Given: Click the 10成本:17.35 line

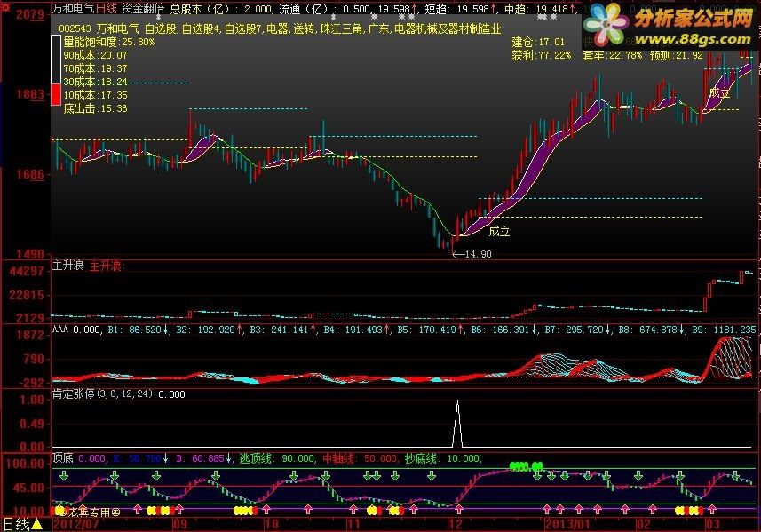Looking at the screenshot, I should point(96,95).
